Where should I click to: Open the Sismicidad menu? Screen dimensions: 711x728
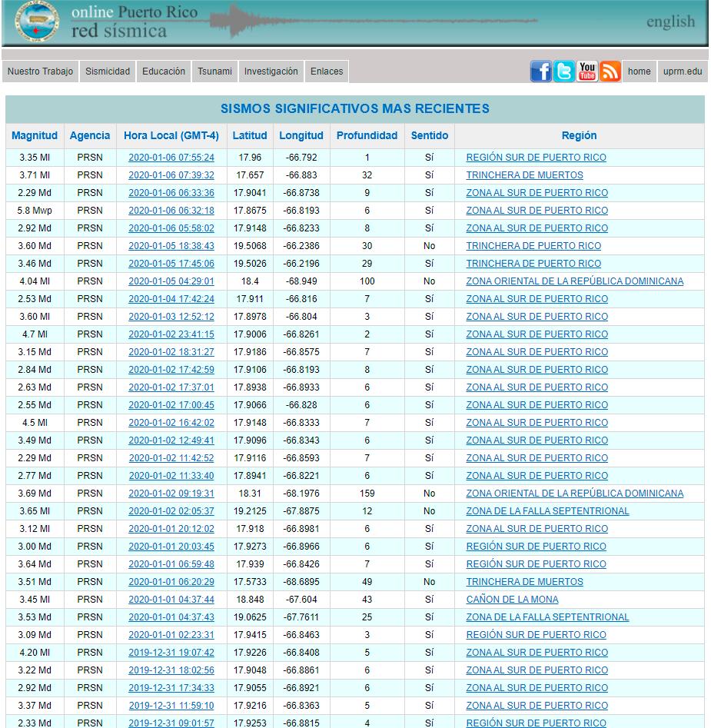click(108, 71)
